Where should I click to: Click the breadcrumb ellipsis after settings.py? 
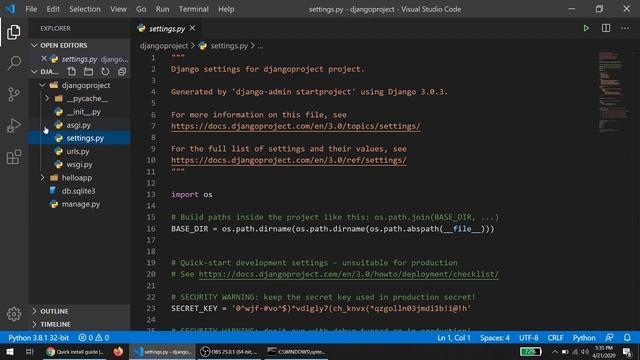coord(260,46)
